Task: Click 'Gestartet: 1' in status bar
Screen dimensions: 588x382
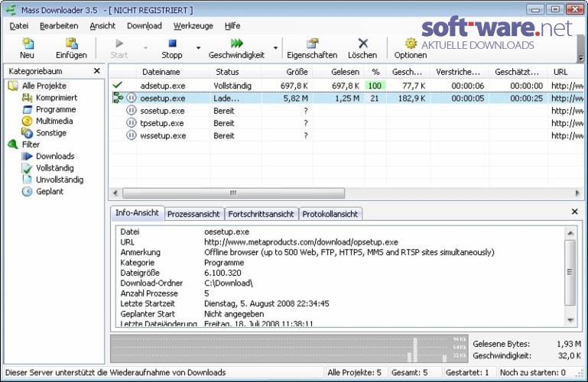Action: [467, 372]
